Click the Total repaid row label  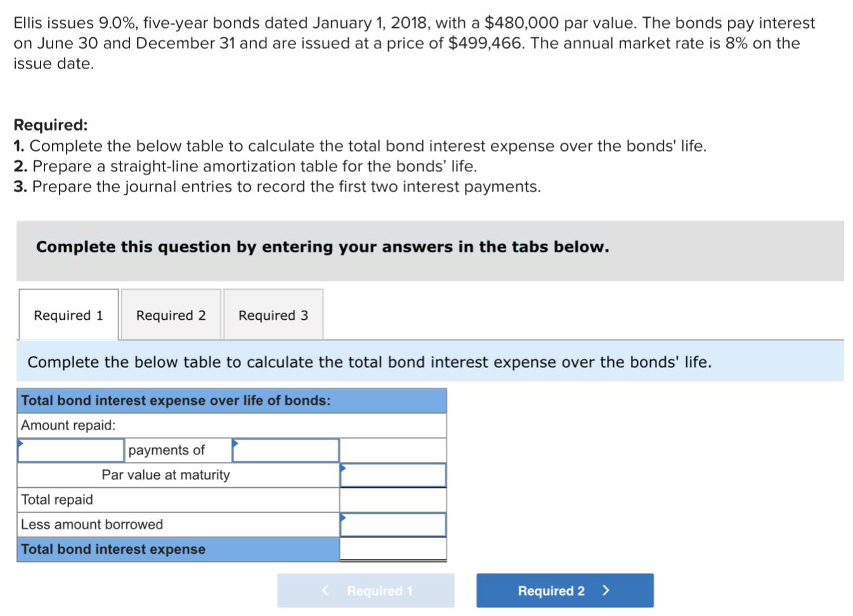[x=56, y=499]
